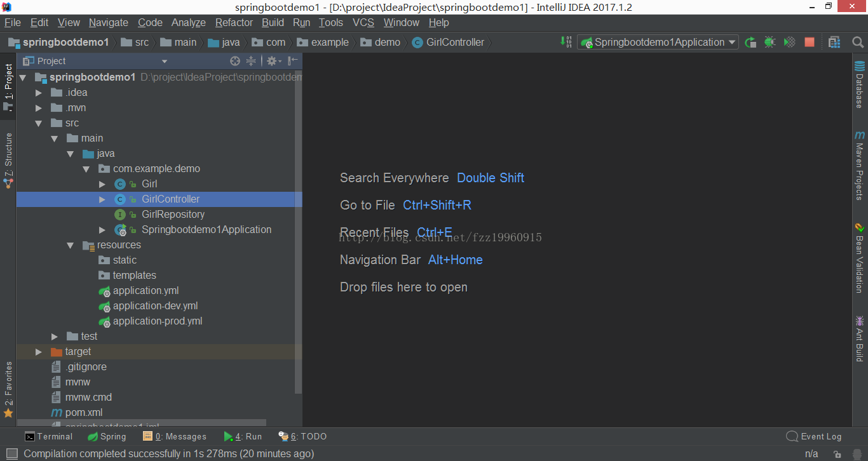
Task: Click springbootdemo1 in the navigation bar
Action: pyautogui.click(x=58, y=42)
